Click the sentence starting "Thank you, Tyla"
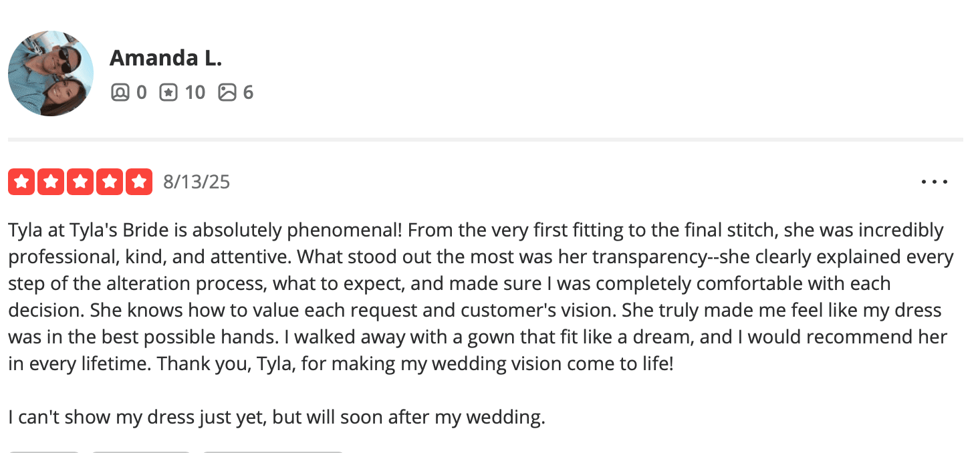This screenshot has width=980, height=453. coord(281,364)
